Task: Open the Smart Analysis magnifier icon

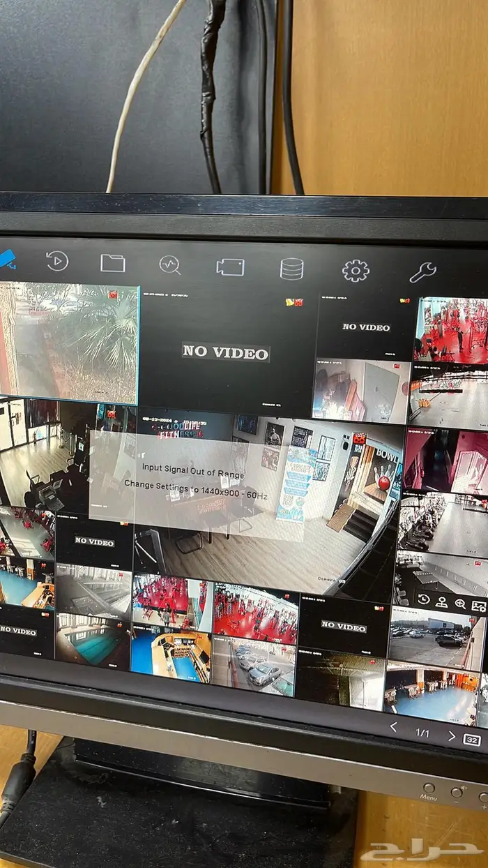Action: pyautogui.click(x=169, y=265)
